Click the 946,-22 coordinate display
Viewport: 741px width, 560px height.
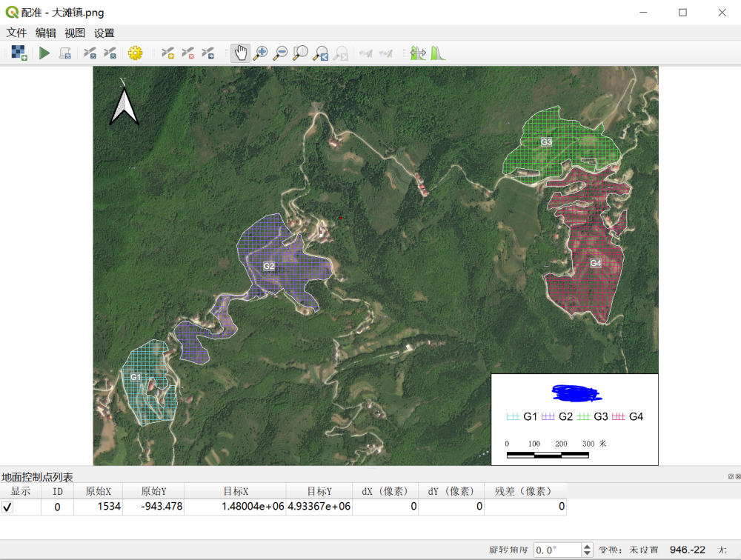(x=687, y=550)
